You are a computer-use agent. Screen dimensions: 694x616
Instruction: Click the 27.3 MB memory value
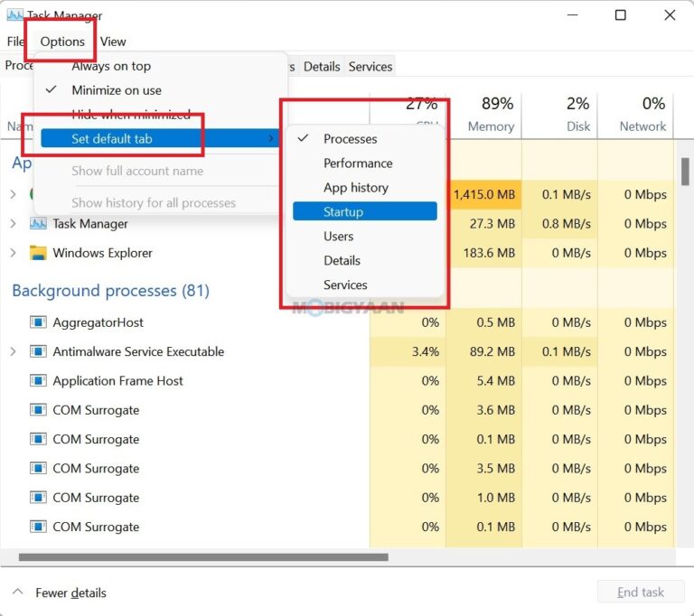[x=492, y=223]
